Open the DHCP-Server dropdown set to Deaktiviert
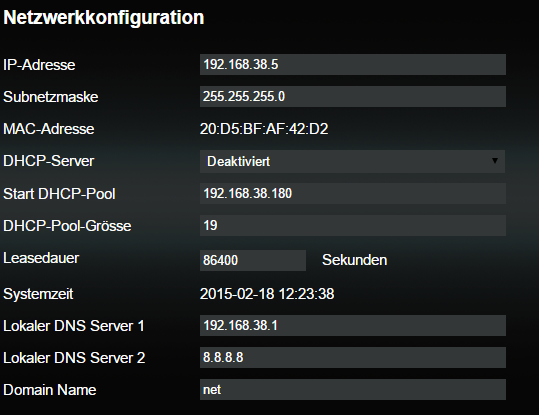539x415 pixels. (352, 161)
